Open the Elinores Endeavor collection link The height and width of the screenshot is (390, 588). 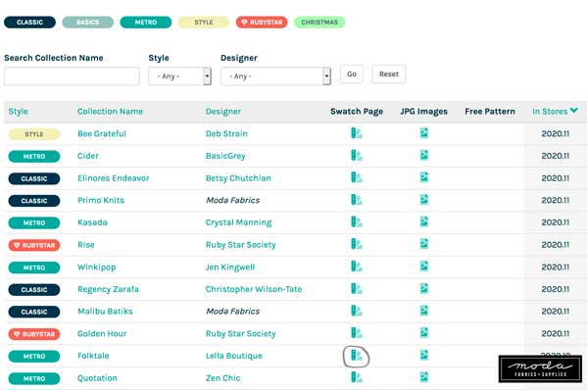[114, 178]
